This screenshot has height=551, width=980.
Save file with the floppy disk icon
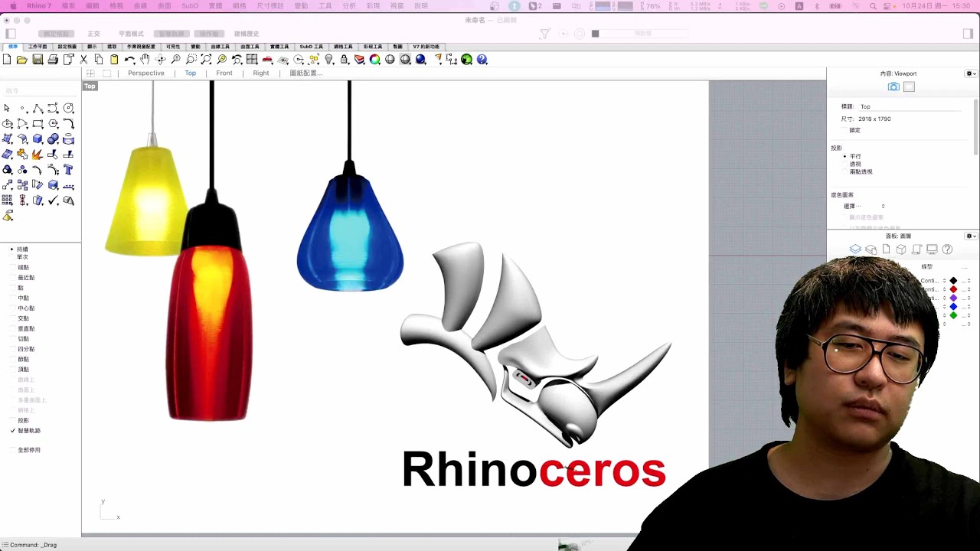[x=38, y=60]
